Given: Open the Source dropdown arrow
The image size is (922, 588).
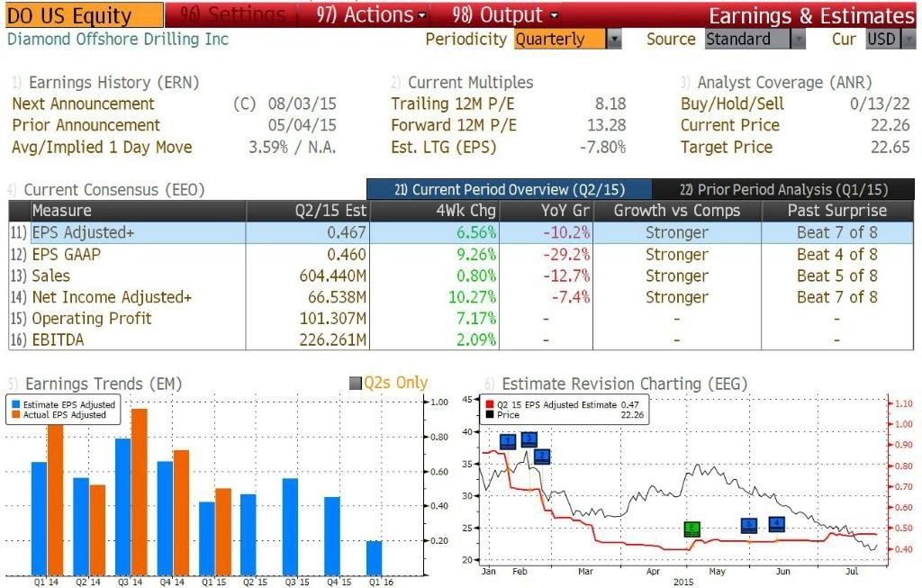Looking at the screenshot, I should pos(798,40).
